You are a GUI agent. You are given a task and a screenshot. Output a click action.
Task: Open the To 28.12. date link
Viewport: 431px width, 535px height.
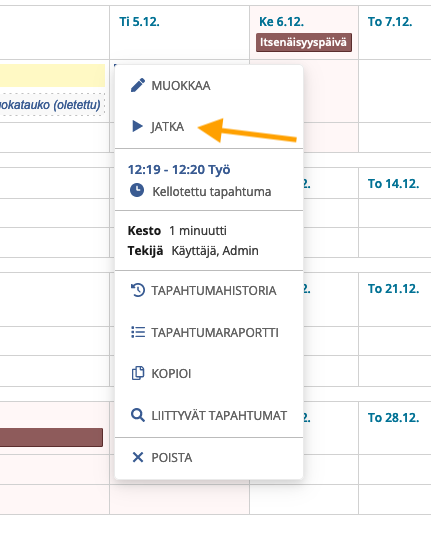pos(393,417)
